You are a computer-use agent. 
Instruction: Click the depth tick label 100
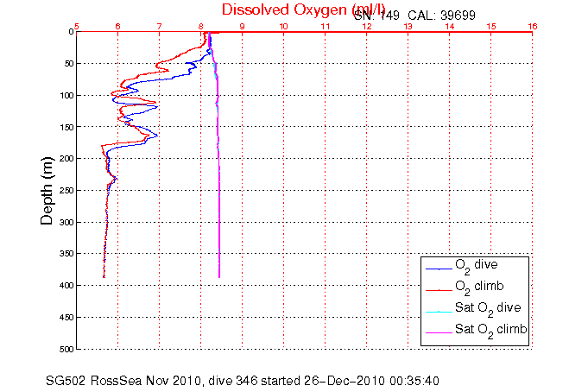point(66,95)
